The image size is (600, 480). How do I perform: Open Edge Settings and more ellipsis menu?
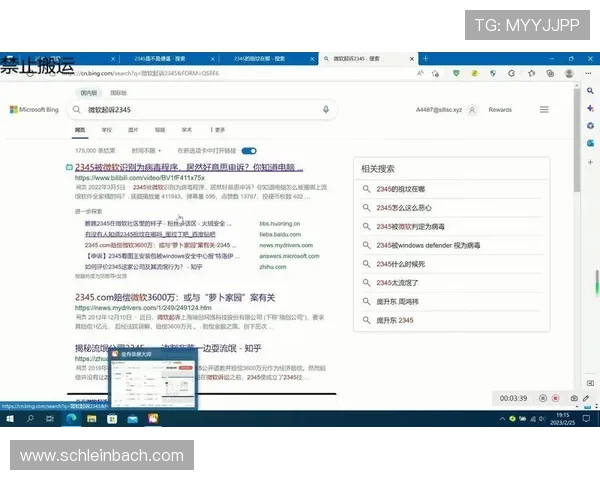point(589,73)
